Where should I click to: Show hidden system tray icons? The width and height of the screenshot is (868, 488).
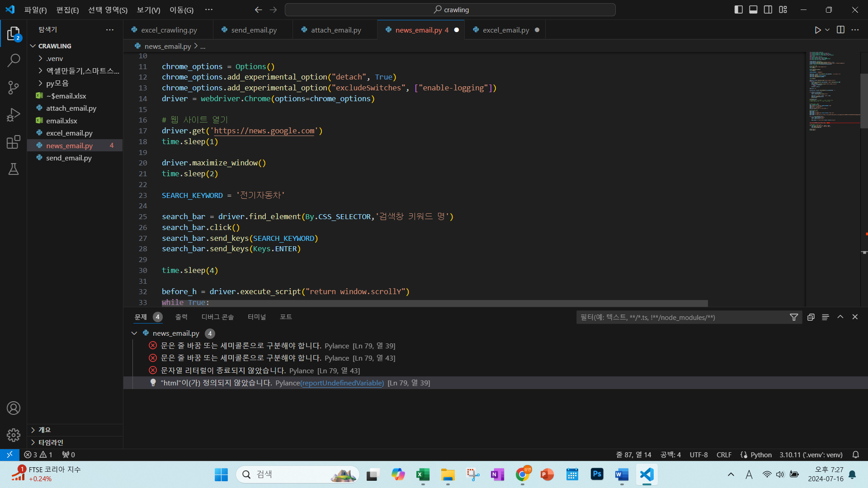(x=731, y=474)
